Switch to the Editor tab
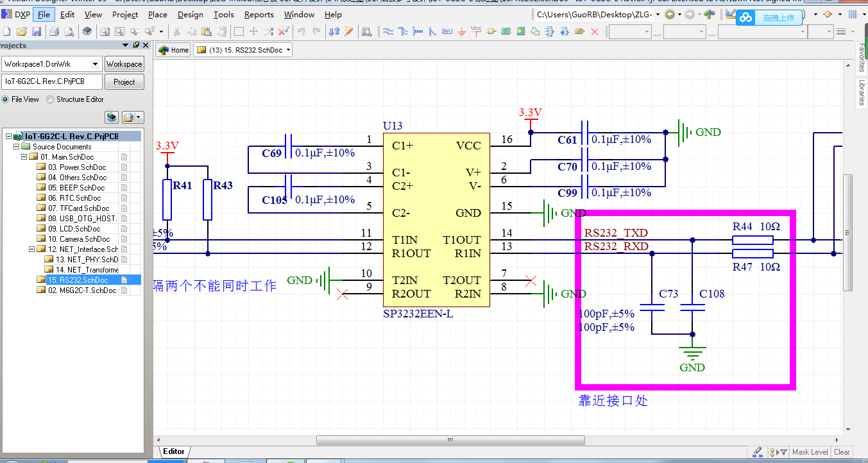The image size is (868, 463). pyautogui.click(x=174, y=451)
